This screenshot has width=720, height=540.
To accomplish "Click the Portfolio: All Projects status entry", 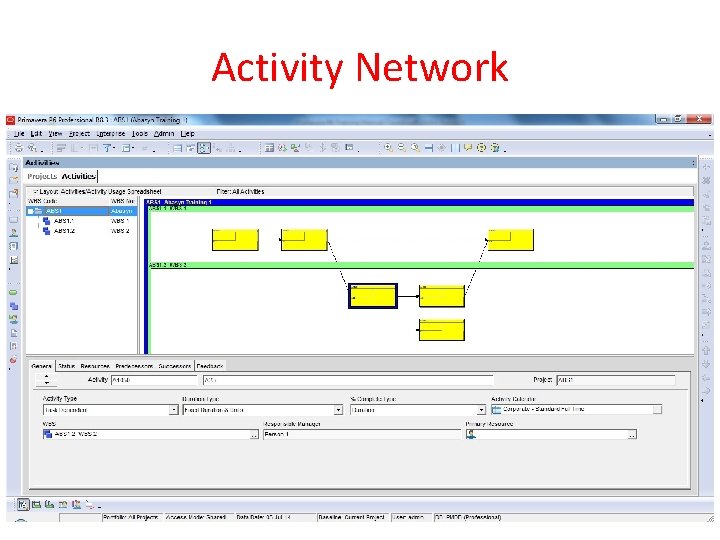I will [x=131, y=518].
